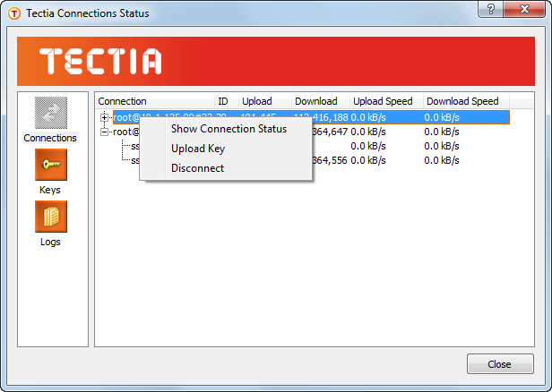The width and height of the screenshot is (552, 392).
Task: Sort by the Connection column header
Action: coord(155,101)
